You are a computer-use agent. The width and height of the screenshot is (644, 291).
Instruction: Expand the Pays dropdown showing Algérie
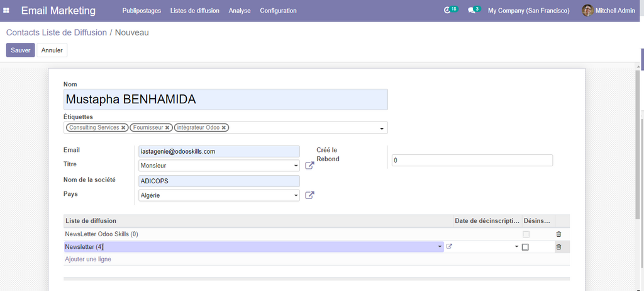pyautogui.click(x=296, y=196)
